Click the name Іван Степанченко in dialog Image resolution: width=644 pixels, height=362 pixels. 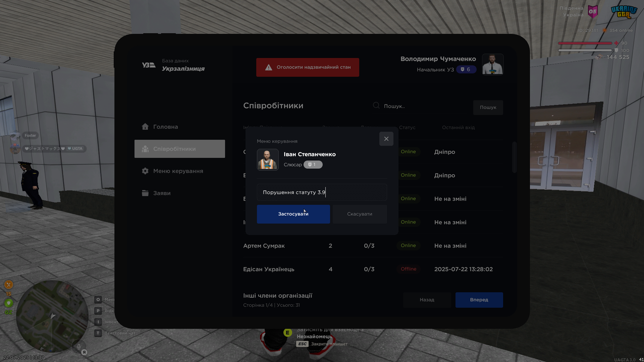[309, 154]
